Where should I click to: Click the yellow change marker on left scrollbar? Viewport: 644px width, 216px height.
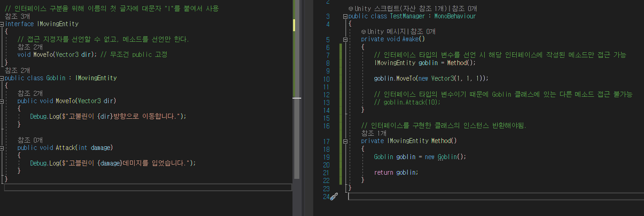(x=295, y=25)
